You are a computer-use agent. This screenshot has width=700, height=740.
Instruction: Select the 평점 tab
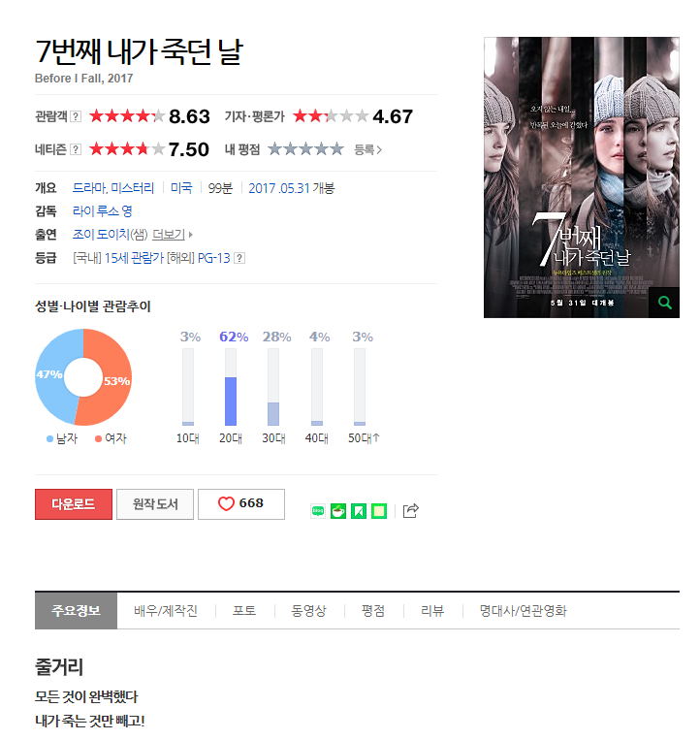[373, 611]
